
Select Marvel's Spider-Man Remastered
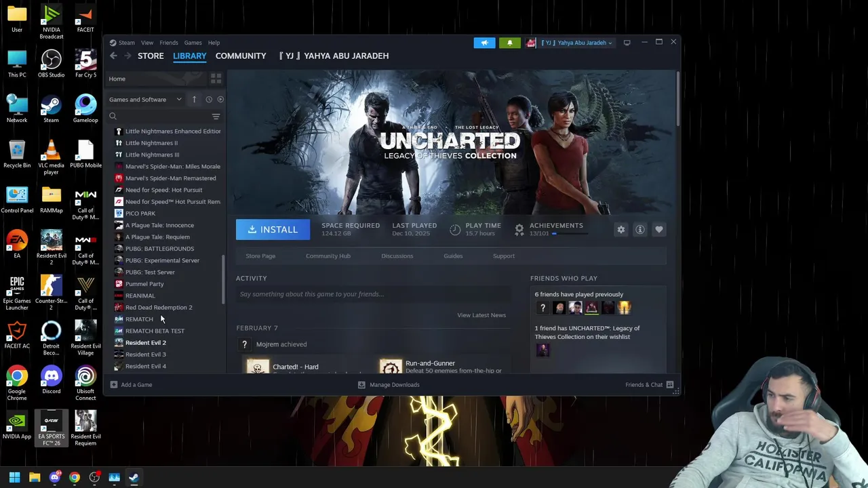(167, 178)
